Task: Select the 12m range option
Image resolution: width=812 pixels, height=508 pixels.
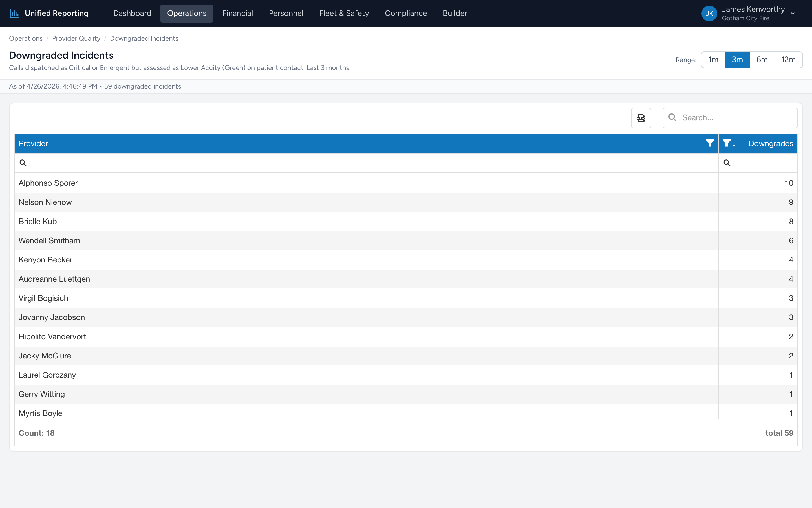Action: point(788,60)
